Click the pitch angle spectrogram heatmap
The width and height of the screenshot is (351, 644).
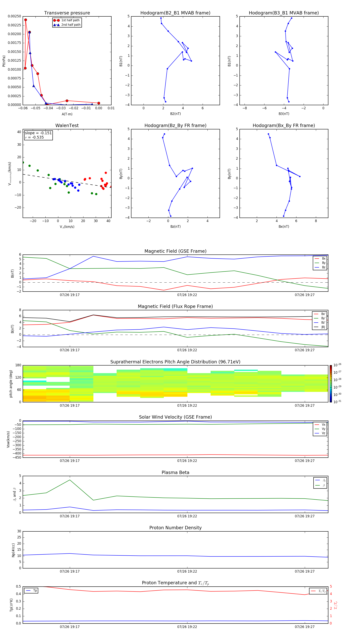175,384
